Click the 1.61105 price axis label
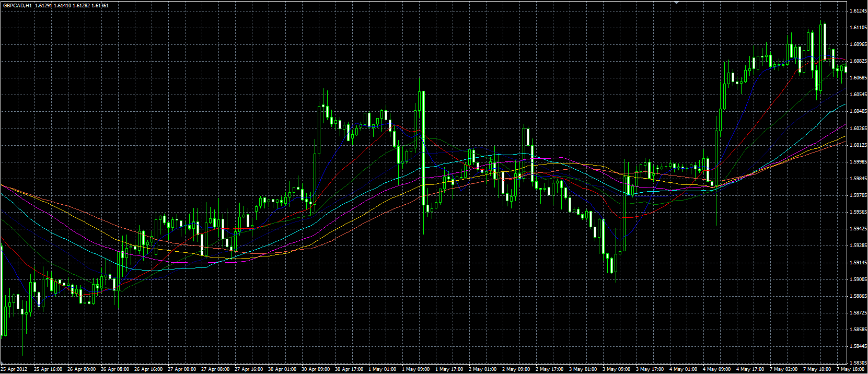This screenshot has height=374, width=868. pos(858,28)
